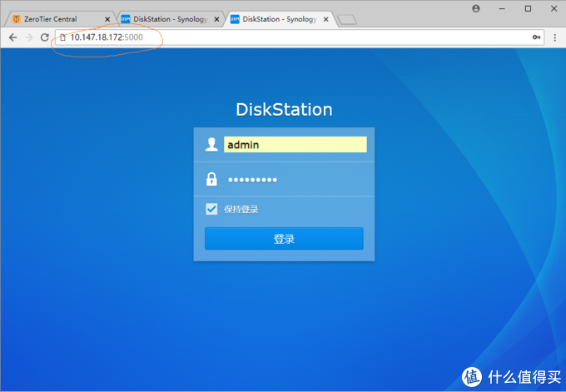566x392 pixels.
Task: Click the Chrome profile icon in title bar
Action: coord(476,7)
